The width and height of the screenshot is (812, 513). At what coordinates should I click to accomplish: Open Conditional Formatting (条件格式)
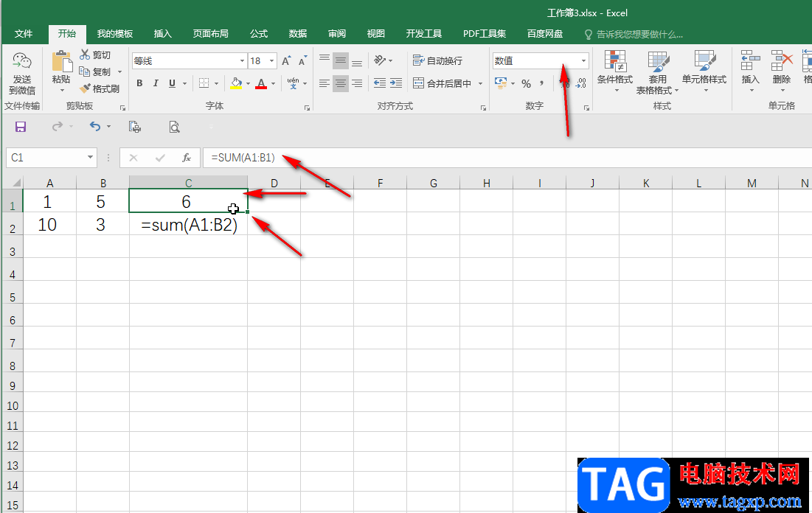coord(614,71)
